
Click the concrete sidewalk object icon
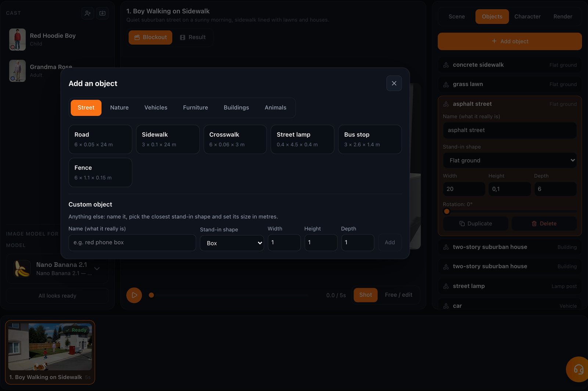(x=446, y=65)
